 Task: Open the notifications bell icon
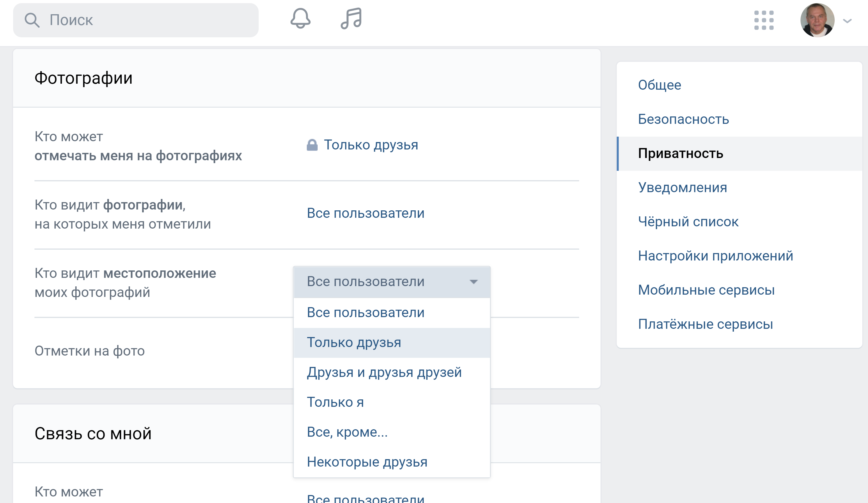pos(300,19)
